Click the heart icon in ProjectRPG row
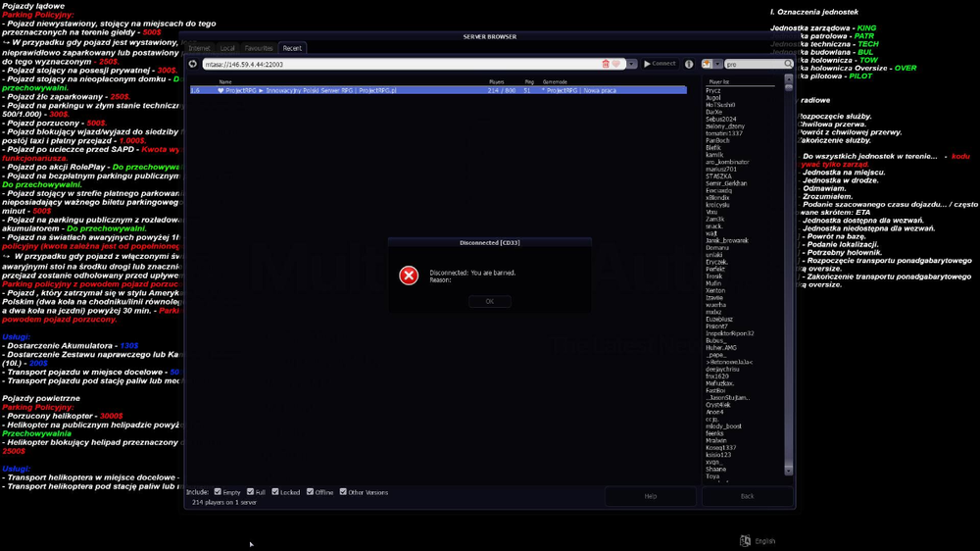The width and height of the screenshot is (980, 551). [220, 90]
